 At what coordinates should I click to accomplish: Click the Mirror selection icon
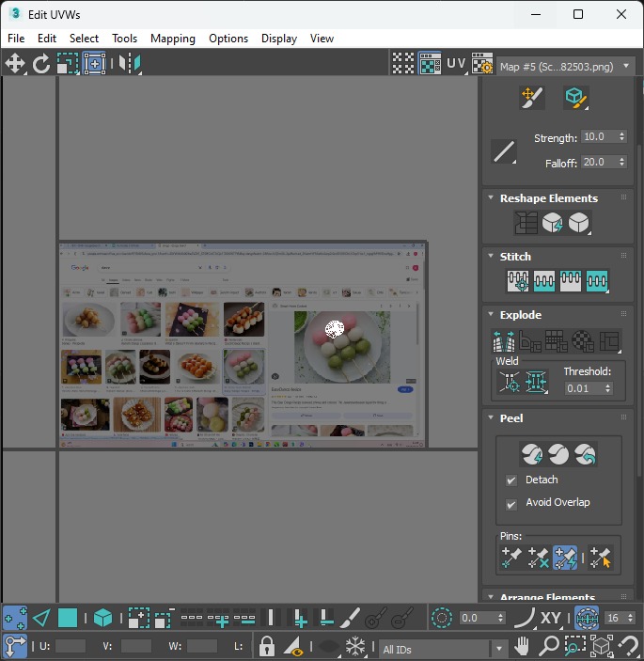[130, 64]
